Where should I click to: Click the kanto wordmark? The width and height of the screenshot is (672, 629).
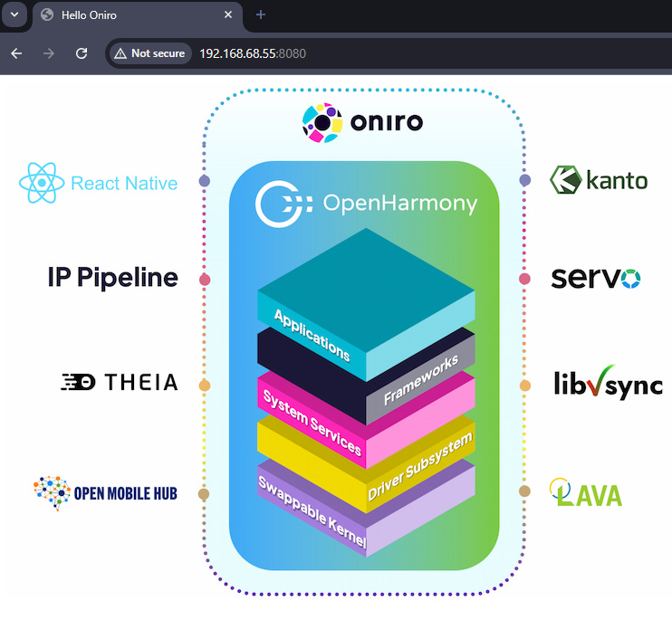point(617,180)
